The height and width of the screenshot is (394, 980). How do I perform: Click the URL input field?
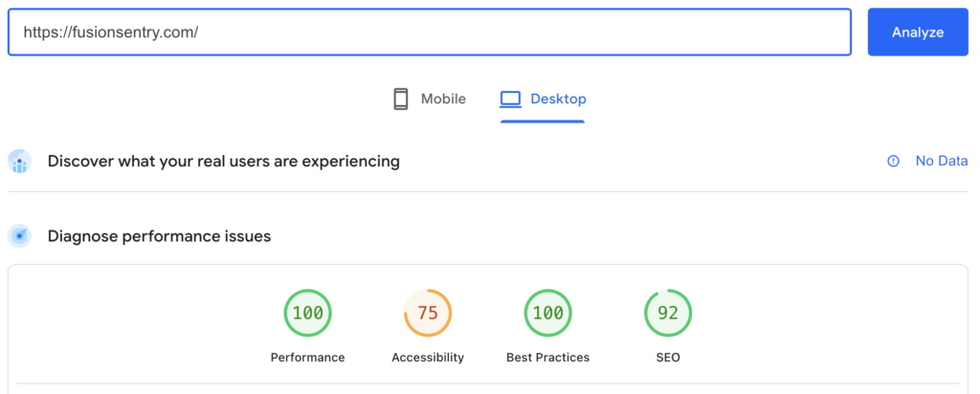[x=430, y=32]
